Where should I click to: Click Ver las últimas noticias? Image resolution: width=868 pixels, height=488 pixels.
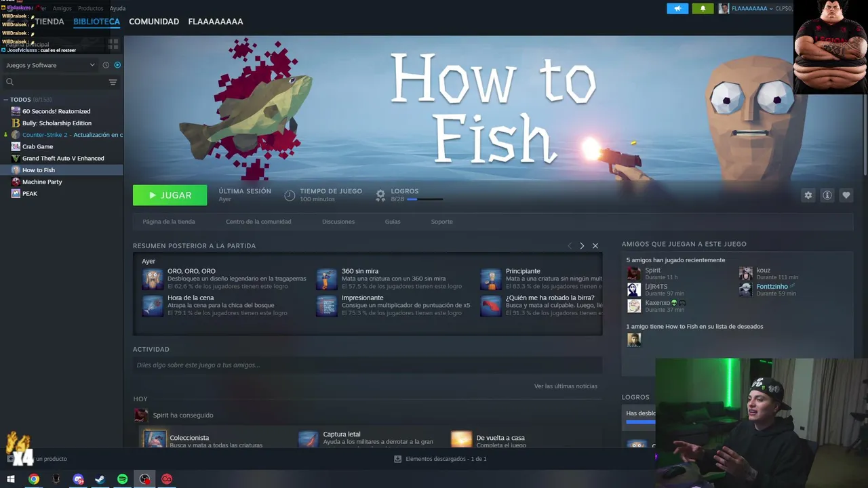click(566, 386)
